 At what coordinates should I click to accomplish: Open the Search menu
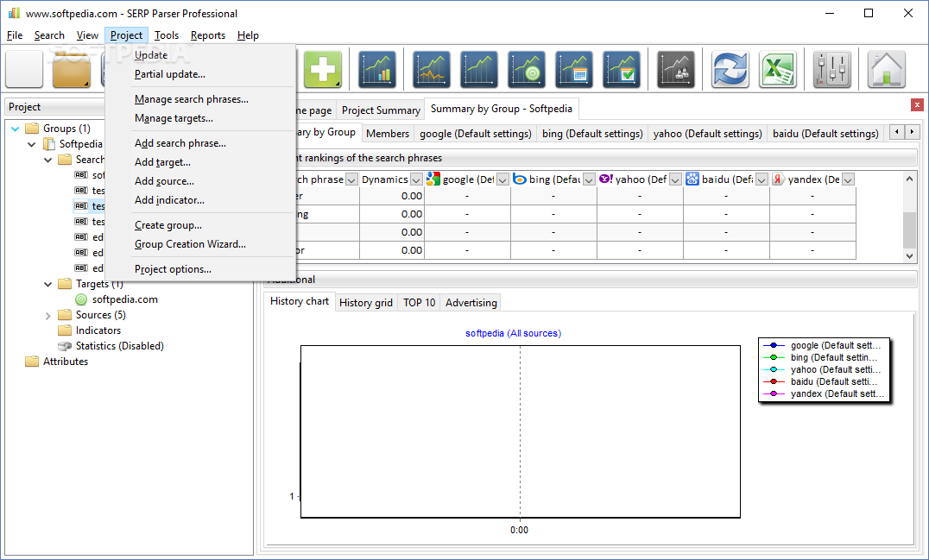(x=49, y=35)
